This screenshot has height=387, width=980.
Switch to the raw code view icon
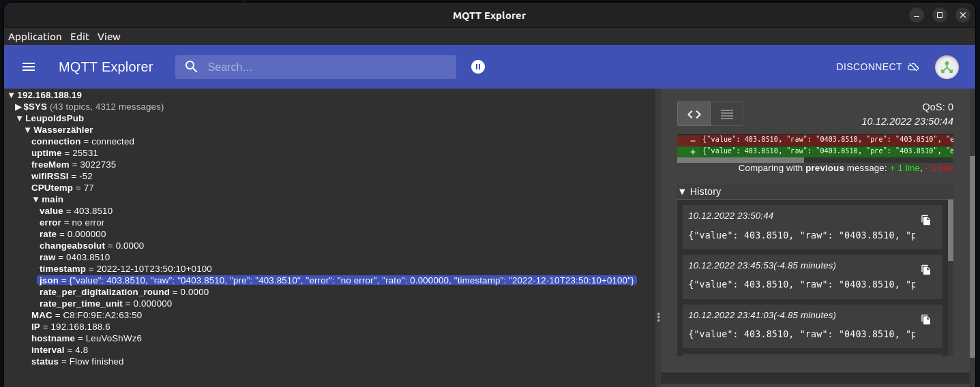pos(694,114)
